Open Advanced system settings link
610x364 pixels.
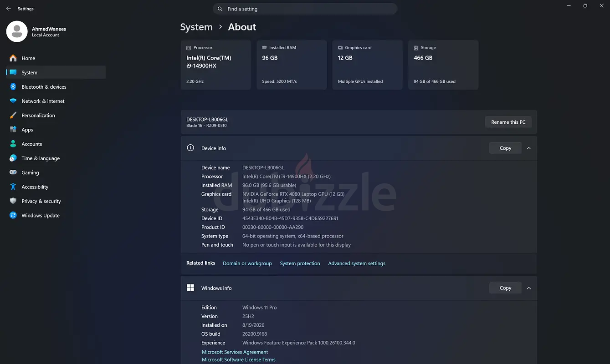[x=357, y=263]
